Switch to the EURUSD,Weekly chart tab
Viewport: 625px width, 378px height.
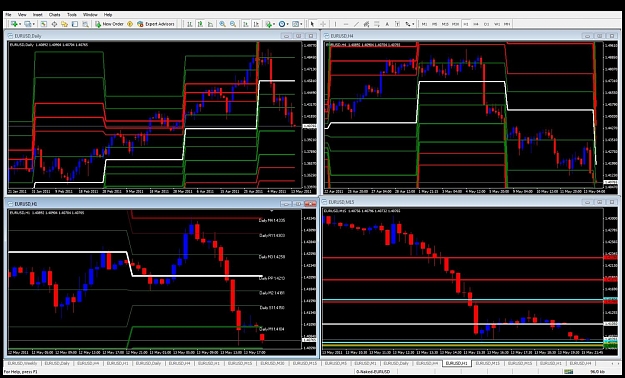[x=22, y=364]
